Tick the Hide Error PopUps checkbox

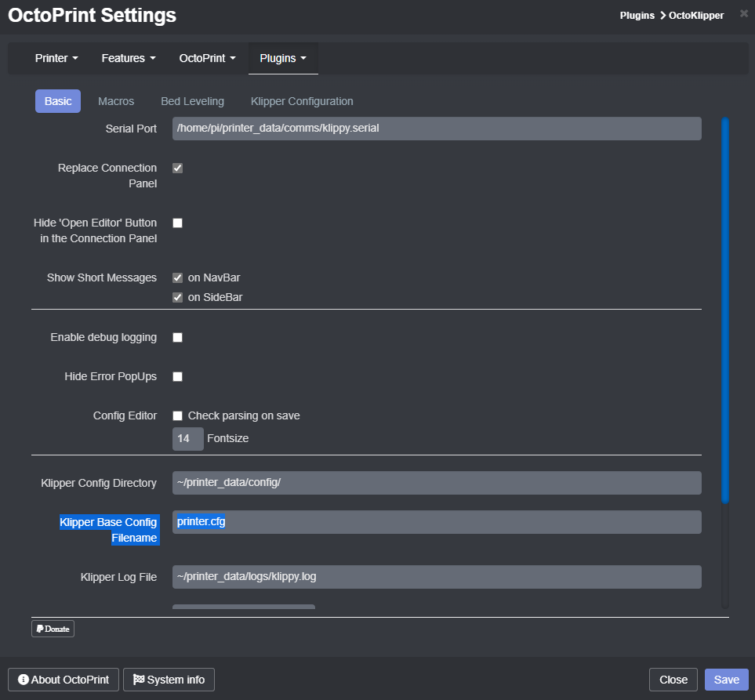click(178, 377)
